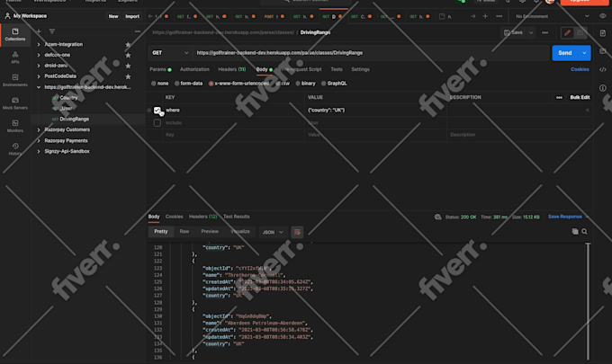Open the documentation icon in right sidebar
Viewport: 612px width, 364px height.
point(603,33)
